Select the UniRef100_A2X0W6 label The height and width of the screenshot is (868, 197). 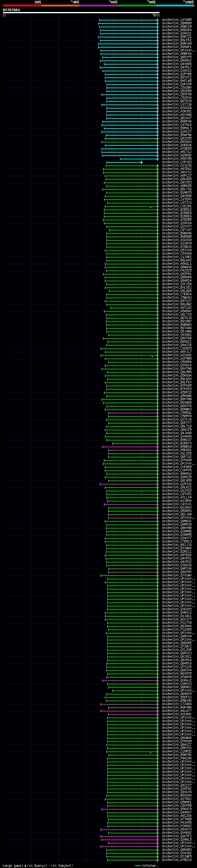[x=176, y=115]
